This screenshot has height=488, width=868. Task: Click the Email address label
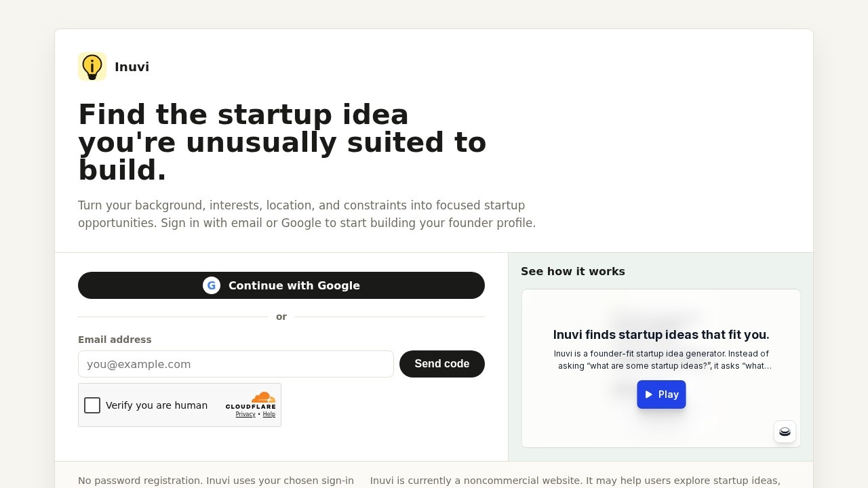tap(115, 340)
